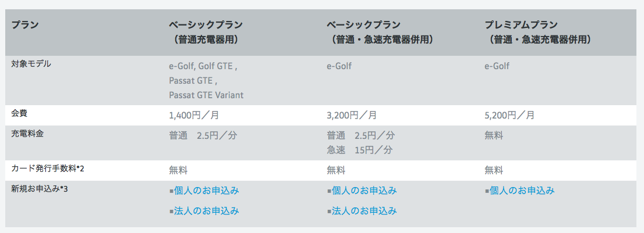
Task: Open 個人のお申込み link under ベーシックプラン（普通充電器用）
Action: click(206, 191)
